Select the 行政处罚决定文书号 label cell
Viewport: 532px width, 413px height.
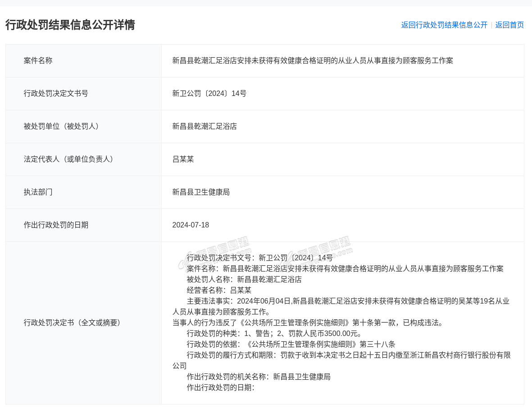[56, 93]
